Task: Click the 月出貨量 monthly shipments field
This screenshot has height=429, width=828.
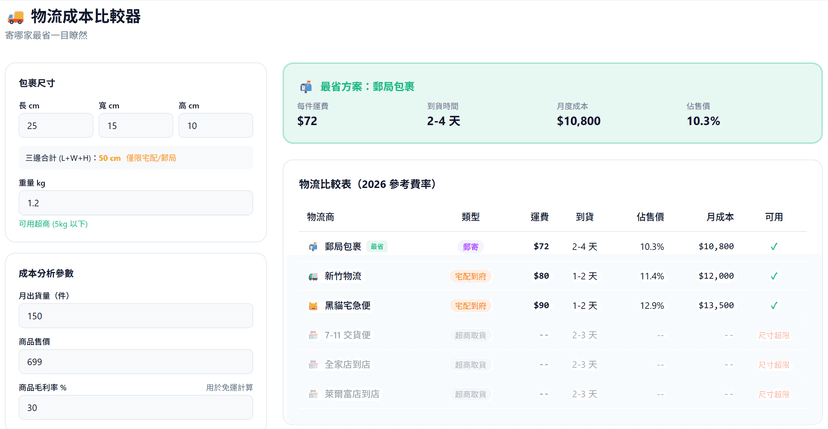Action: (136, 316)
